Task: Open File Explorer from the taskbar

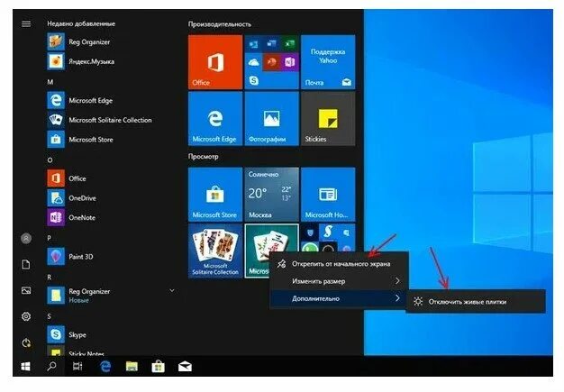Action: (x=132, y=367)
